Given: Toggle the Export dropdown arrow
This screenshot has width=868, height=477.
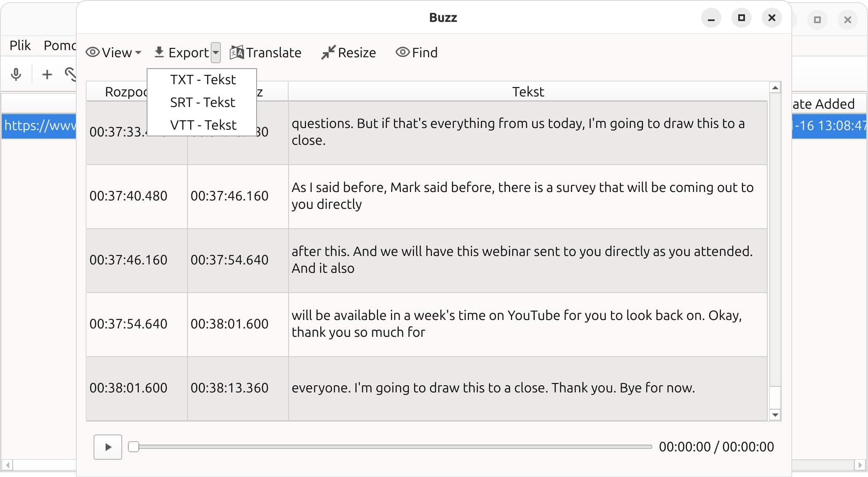Looking at the screenshot, I should pos(216,53).
